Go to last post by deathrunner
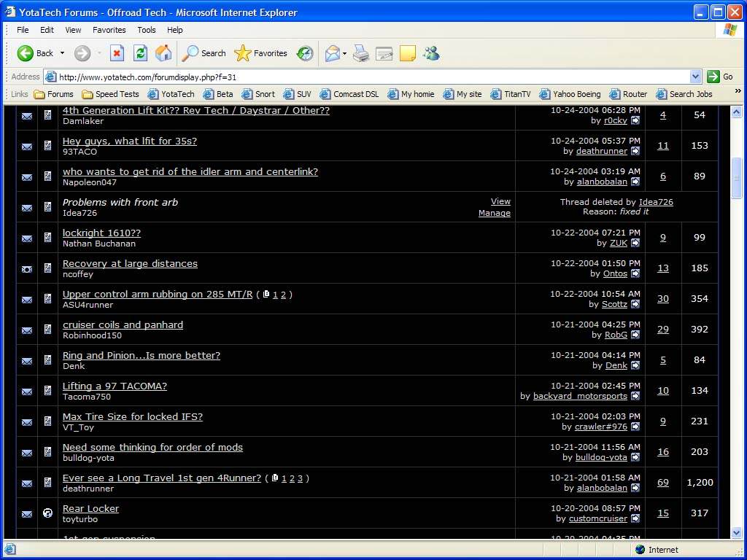The height and width of the screenshot is (560, 747). tap(635, 151)
